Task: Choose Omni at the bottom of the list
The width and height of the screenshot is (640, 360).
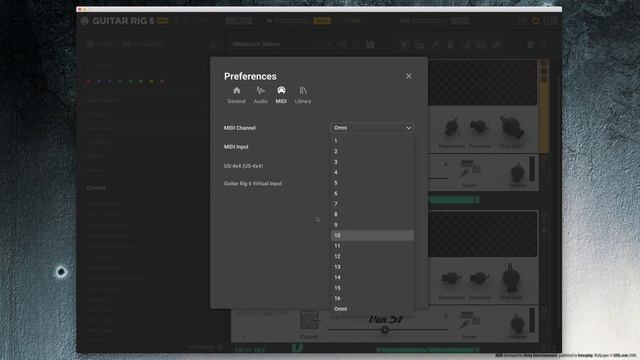Action: click(x=372, y=309)
